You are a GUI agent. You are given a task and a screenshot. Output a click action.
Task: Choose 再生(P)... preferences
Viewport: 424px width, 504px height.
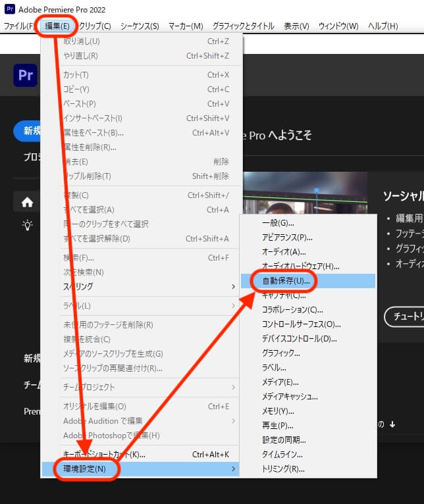(308, 426)
